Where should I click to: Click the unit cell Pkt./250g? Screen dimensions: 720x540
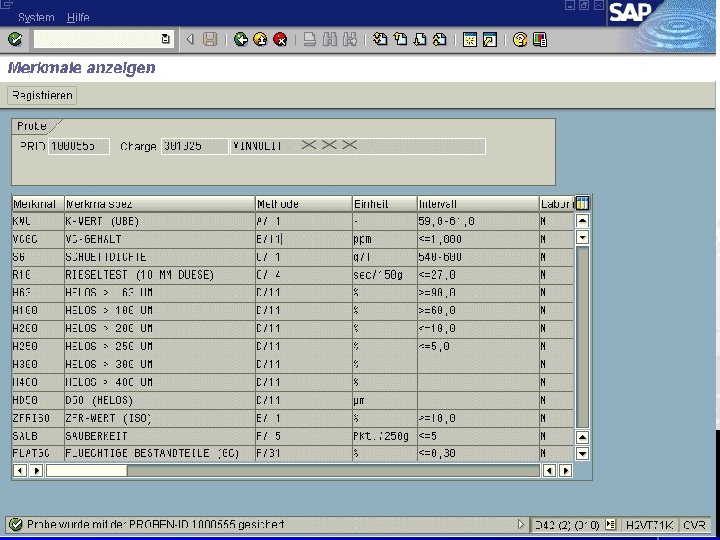click(385, 436)
